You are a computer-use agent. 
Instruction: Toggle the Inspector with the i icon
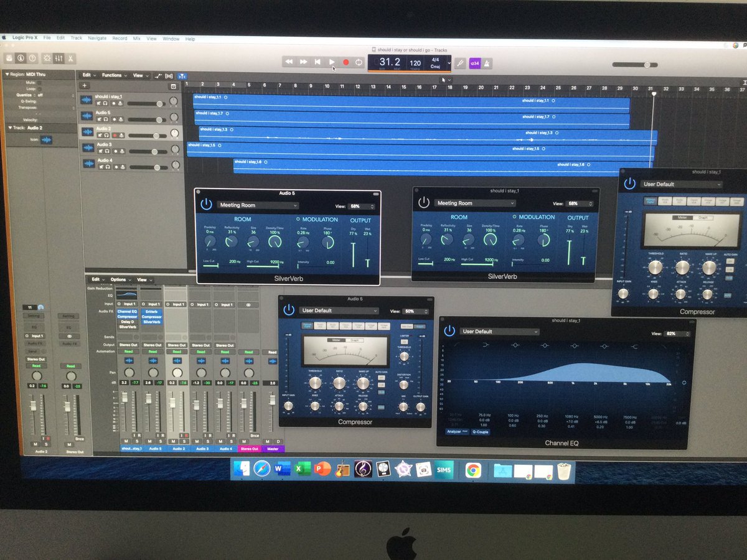point(21,58)
